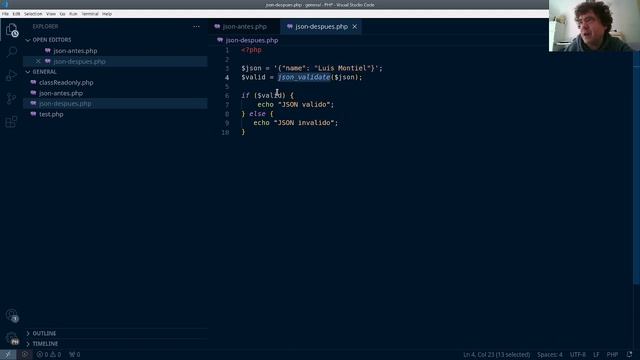Image resolution: width=640 pixels, height=360 pixels.
Task: Open the Extensions view
Action: pos(11,122)
